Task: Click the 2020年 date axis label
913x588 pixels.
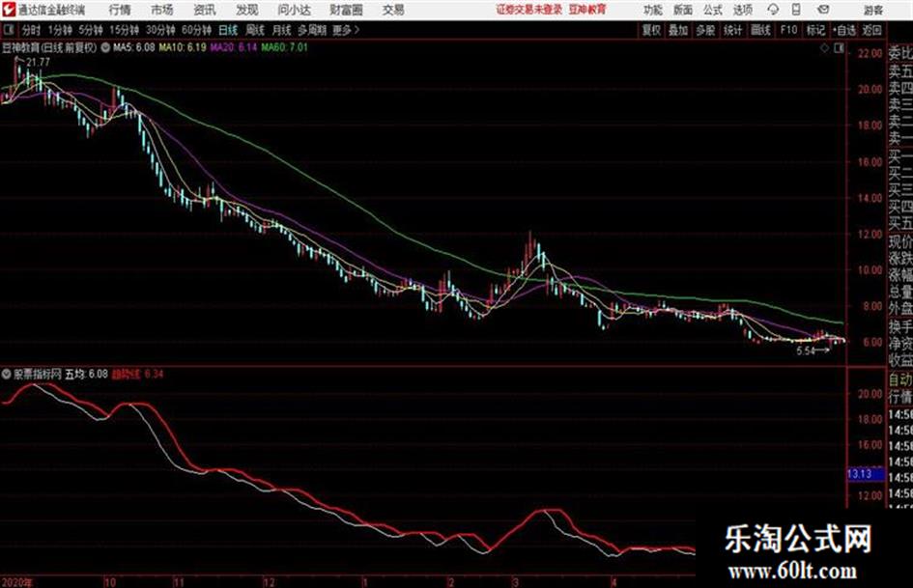Action: pyautogui.click(x=17, y=582)
